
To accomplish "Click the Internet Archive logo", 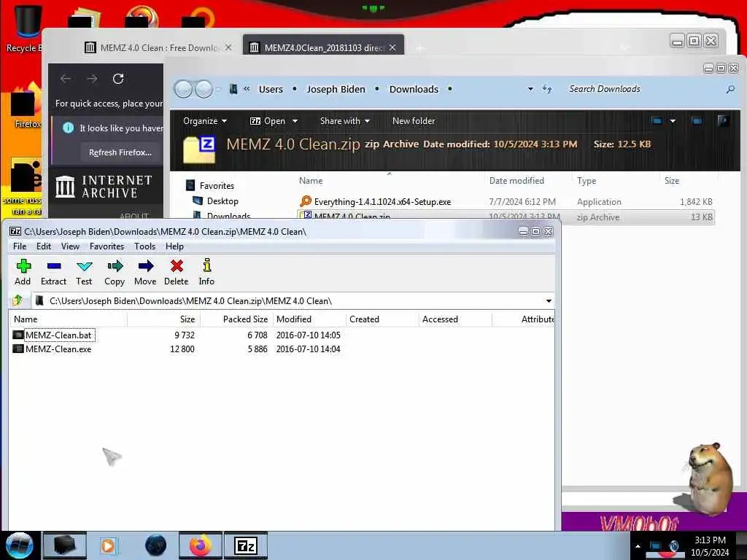I will (104, 187).
